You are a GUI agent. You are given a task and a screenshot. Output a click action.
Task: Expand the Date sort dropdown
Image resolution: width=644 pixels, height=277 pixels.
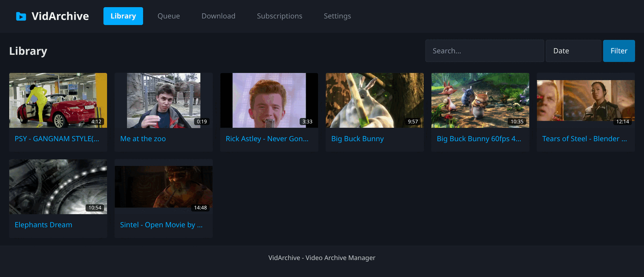coord(574,51)
